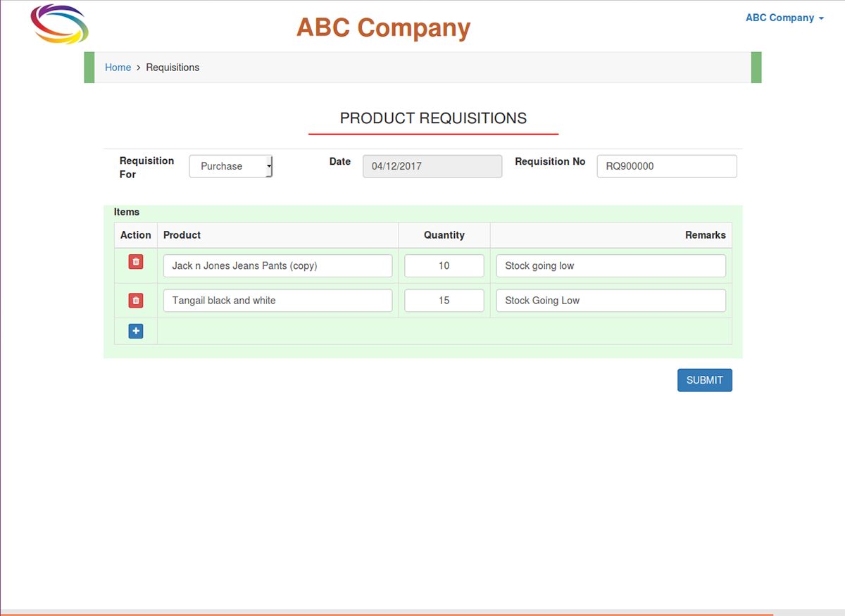The width and height of the screenshot is (845, 616).
Task: Click the ABC Company swirl logo
Action: click(x=59, y=25)
